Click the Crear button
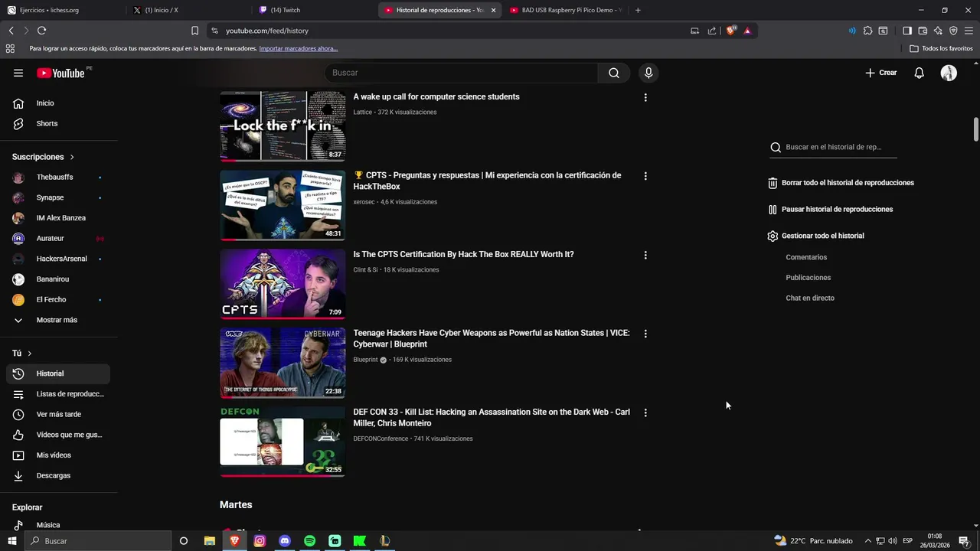The height and width of the screenshot is (551, 980). [x=881, y=73]
